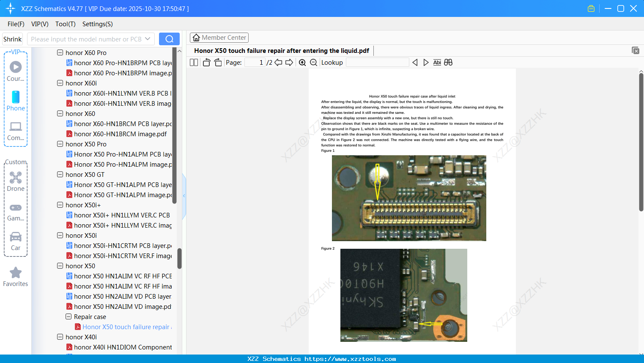The height and width of the screenshot is (363, 644).
Task: Open Honor X50 Pro-HN1ALPM PCB layer file
Action: point(119,154)
